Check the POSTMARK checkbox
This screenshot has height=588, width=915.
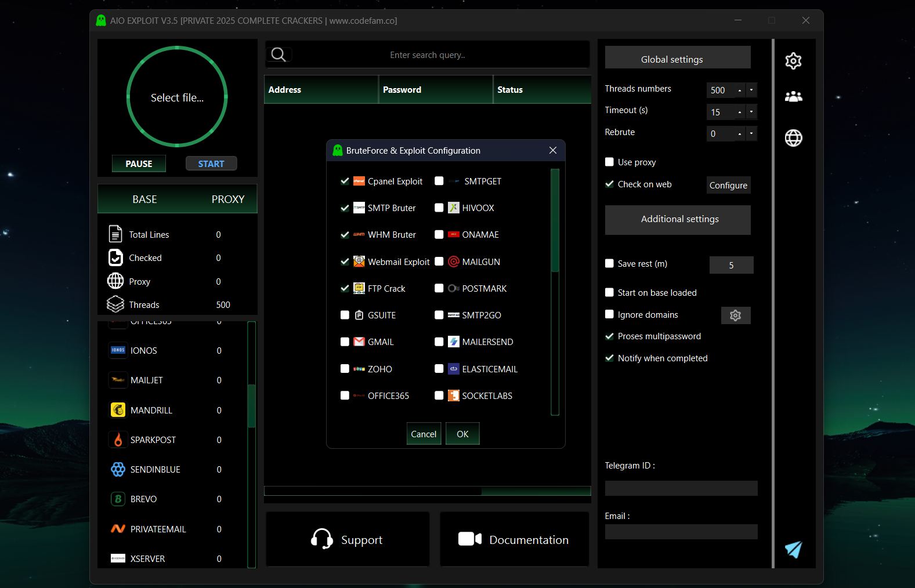click(x=439, y=288)
